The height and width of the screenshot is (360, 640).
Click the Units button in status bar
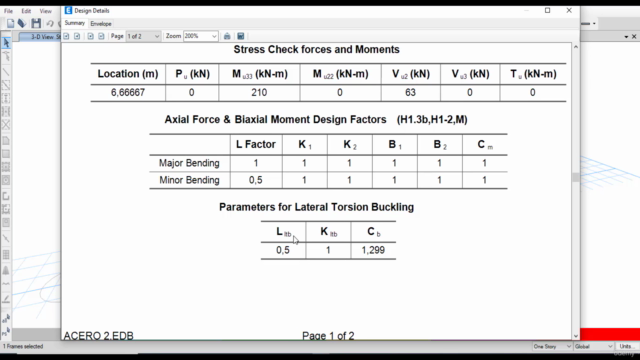(x=627, y=347)
